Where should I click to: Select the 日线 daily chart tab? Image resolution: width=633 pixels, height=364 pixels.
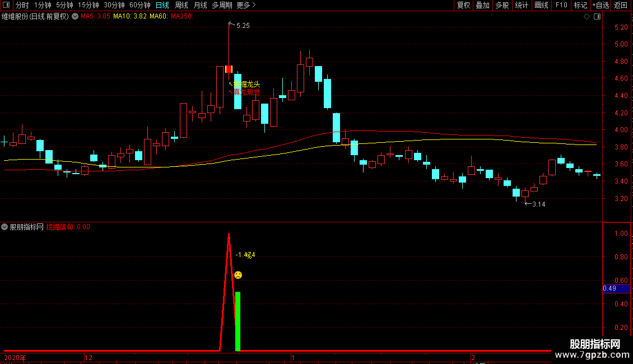162,5
